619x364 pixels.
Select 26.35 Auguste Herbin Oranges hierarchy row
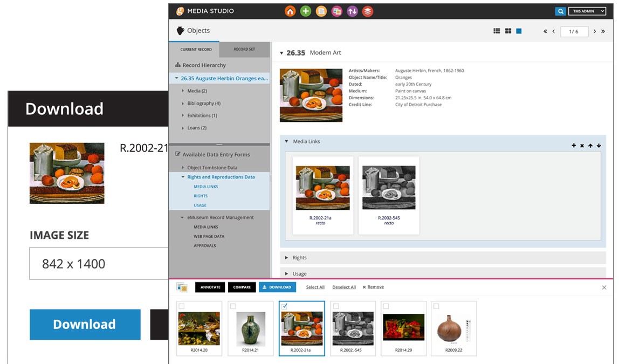[x=219, y=79]
